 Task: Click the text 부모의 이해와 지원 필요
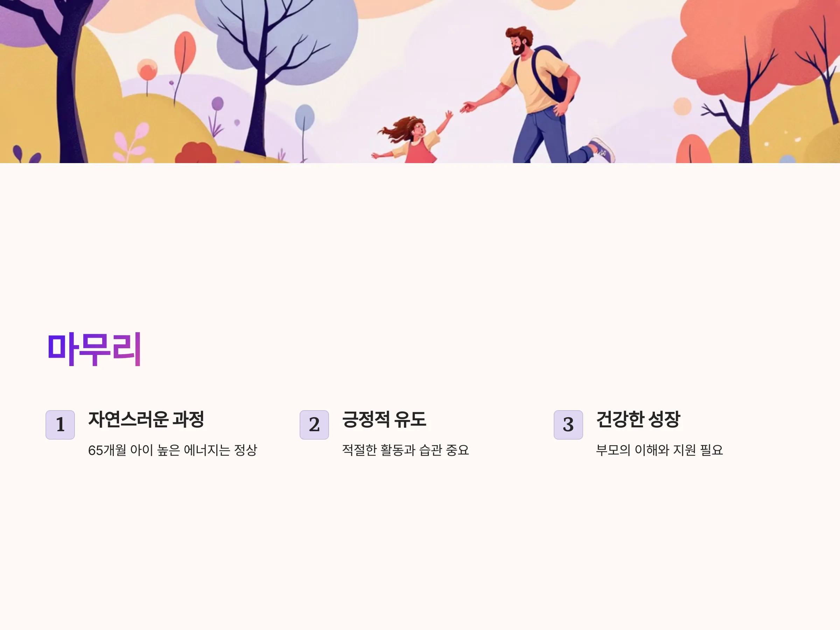point(660,450)
